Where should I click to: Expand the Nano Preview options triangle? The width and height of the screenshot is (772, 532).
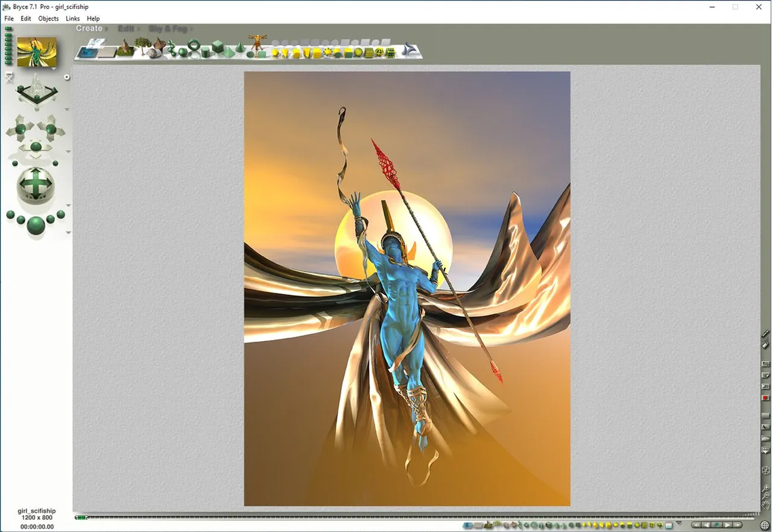click(54, 69)
